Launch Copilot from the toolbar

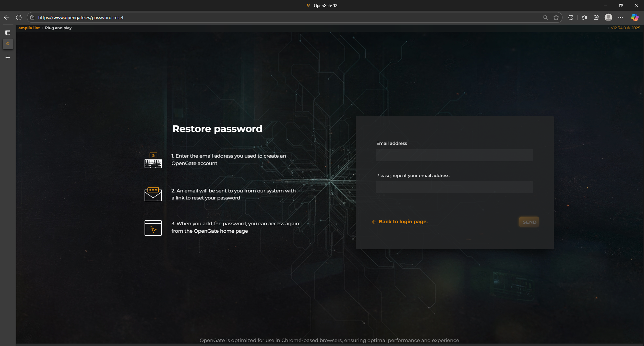[635, 17]
